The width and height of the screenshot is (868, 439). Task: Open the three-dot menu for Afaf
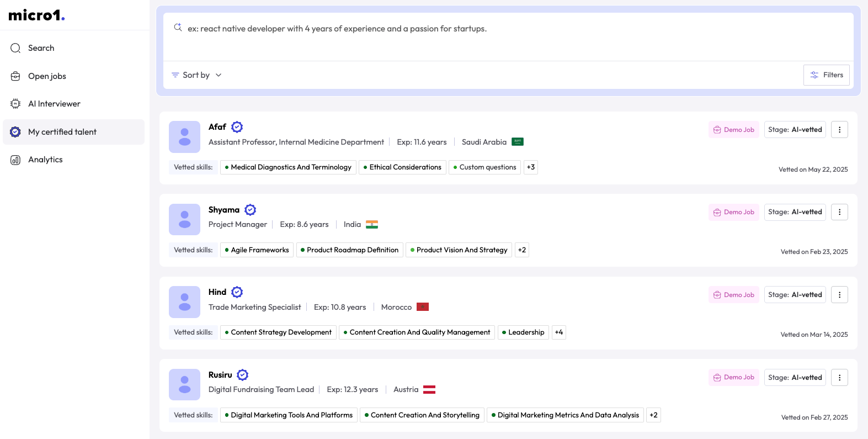click(839, 130)
